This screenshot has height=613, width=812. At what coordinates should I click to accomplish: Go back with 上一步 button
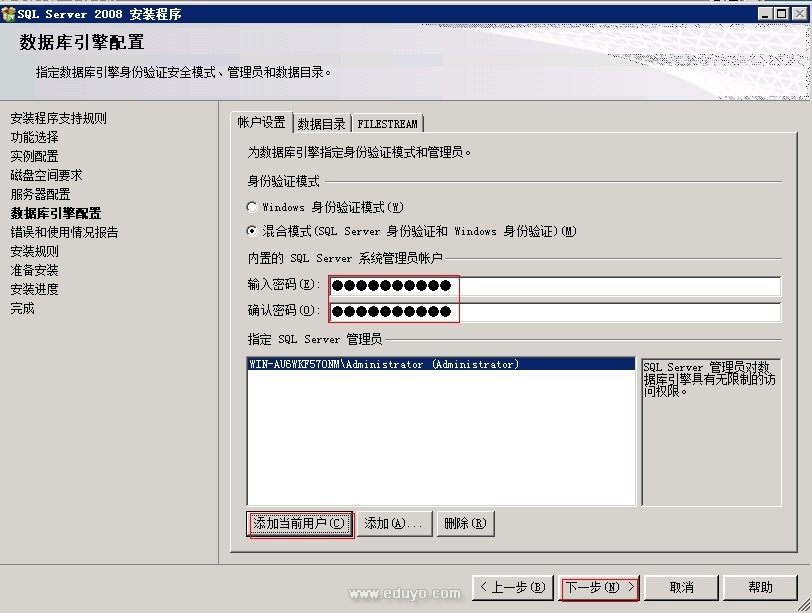[512, 587]
